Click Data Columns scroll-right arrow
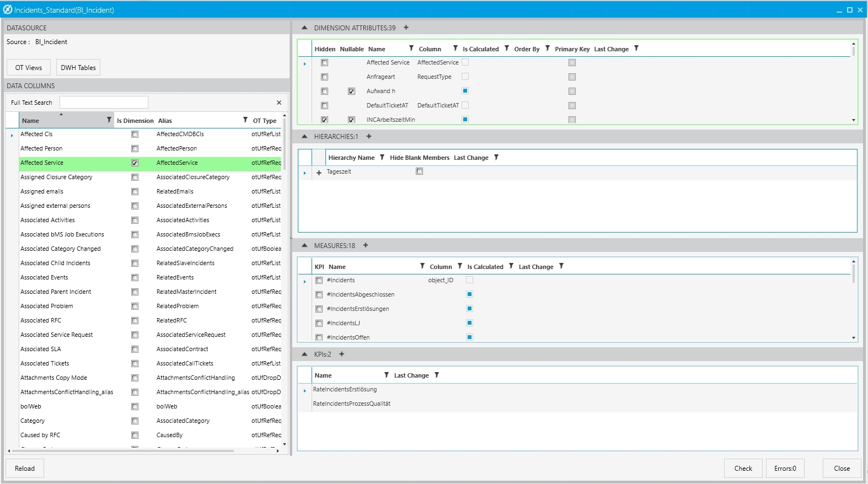Viewport: 868px width, 484px height. tap(277, 451)
